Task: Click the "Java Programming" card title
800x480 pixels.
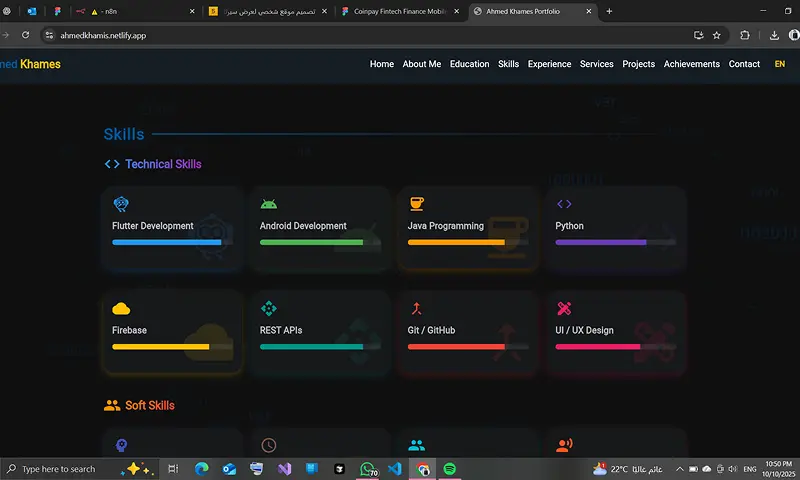Action: tap(445, 225)
